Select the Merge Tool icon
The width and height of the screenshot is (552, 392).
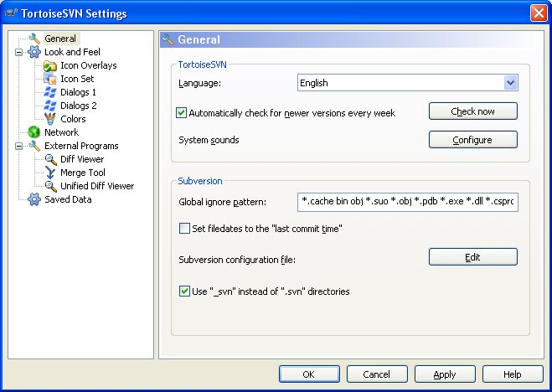50,173
